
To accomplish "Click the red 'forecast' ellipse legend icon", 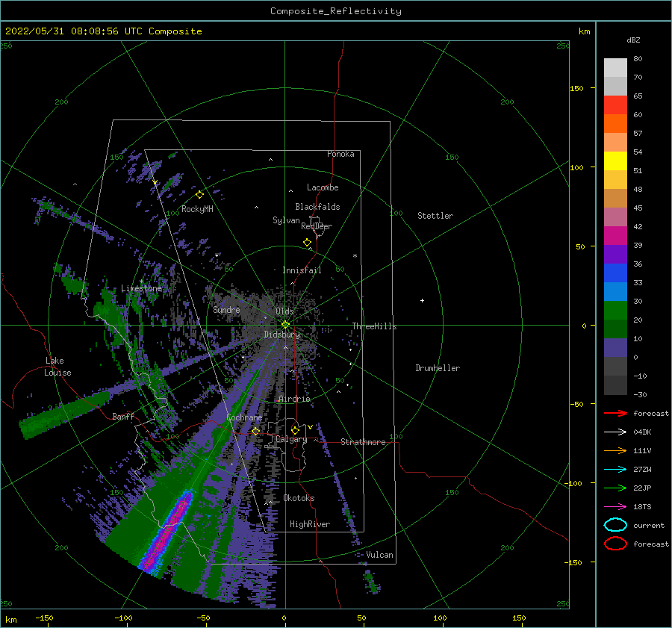I will tap(615, 544).
